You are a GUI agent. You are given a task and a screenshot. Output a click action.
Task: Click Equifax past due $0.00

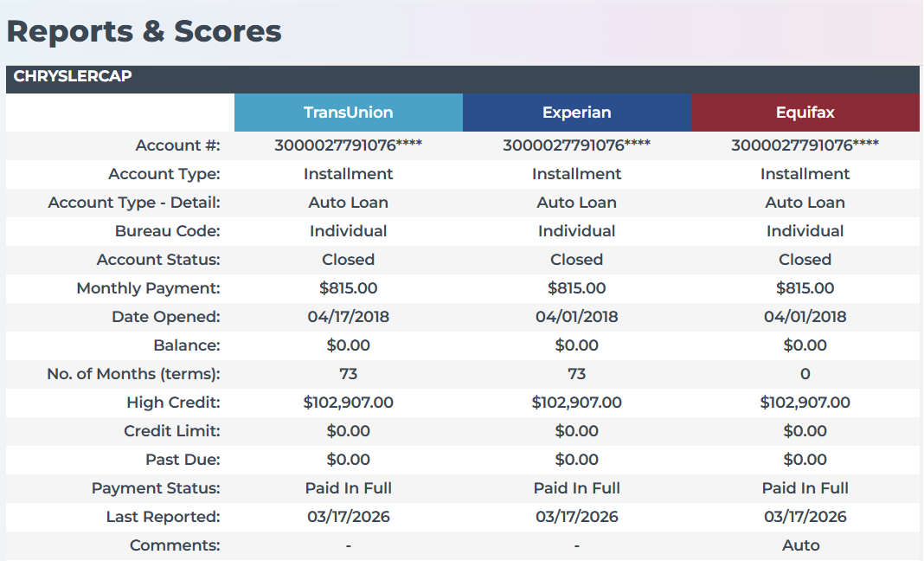805,460
